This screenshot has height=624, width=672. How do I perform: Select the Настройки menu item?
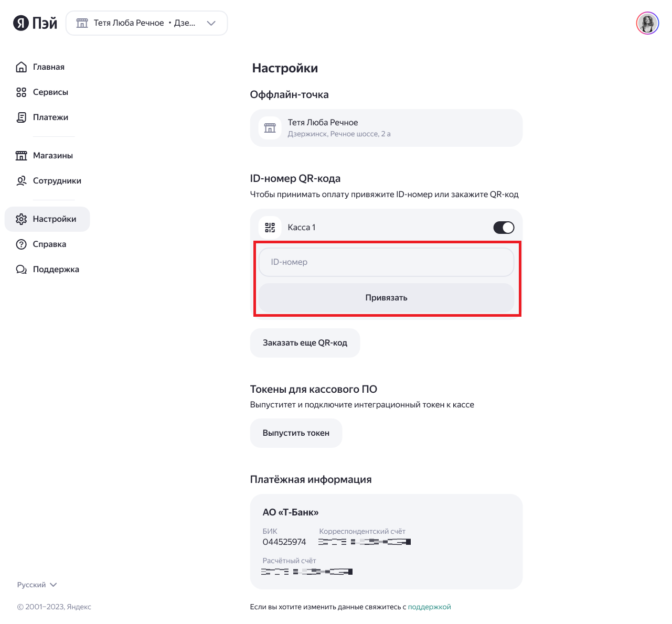(47, 219)
